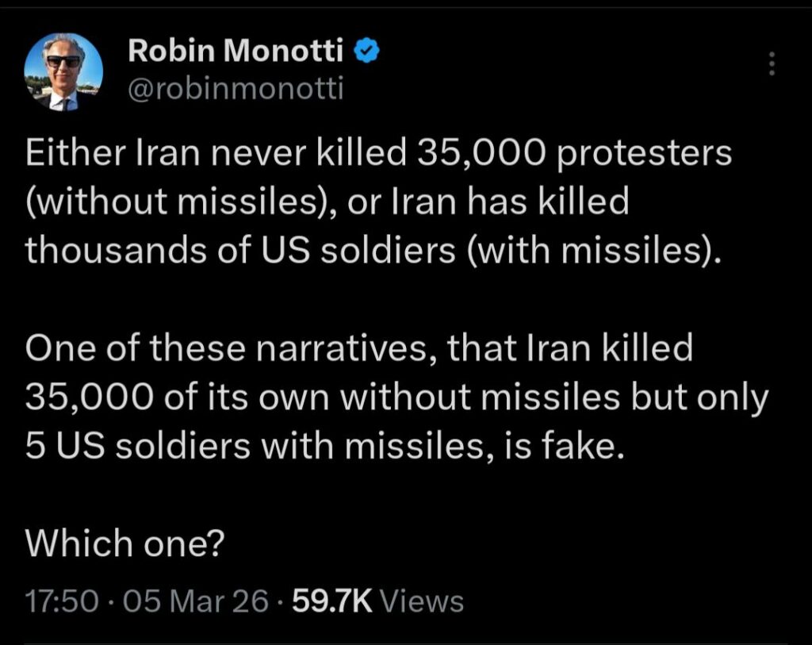
Task: Open the @robinmonotti handle link
Action: tap(236, 89)
